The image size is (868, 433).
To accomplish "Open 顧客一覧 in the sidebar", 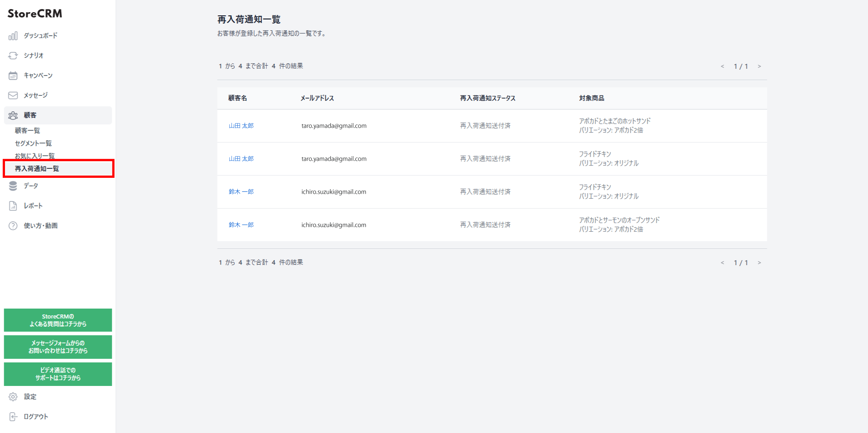I will point(28,131).
